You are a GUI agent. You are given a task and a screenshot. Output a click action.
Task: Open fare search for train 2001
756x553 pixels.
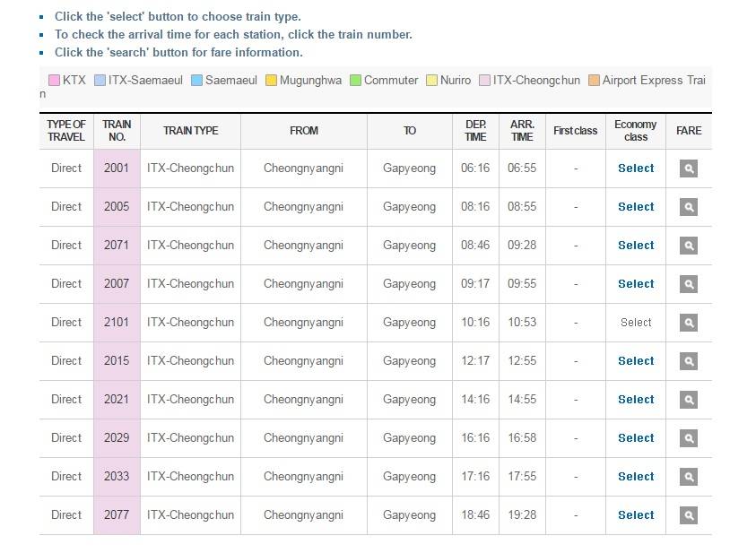[689, 168]
